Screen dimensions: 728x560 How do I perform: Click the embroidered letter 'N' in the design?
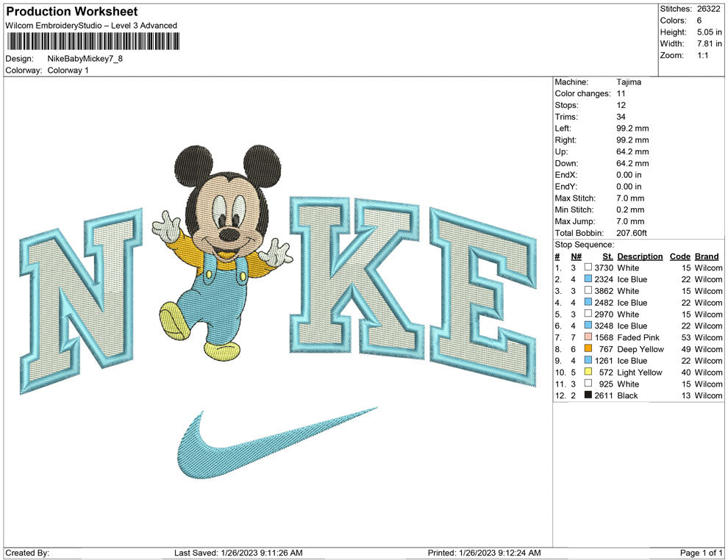81,301
